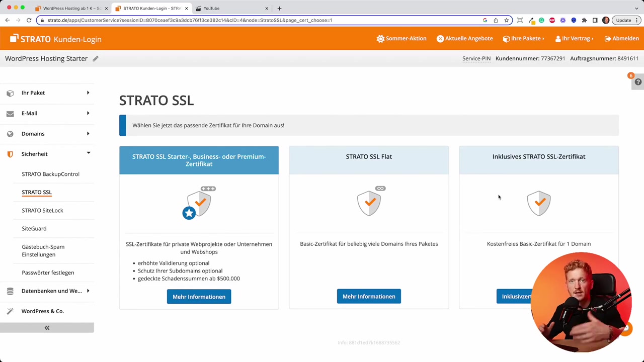Expand the E-Mail sidebar section
644x362 pixels.
click(47, 113)
